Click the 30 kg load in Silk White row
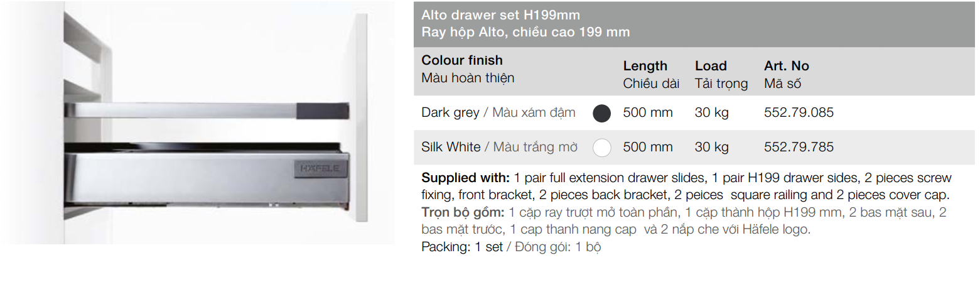Viewport: 980px width, 287px height. pos(711,147)
